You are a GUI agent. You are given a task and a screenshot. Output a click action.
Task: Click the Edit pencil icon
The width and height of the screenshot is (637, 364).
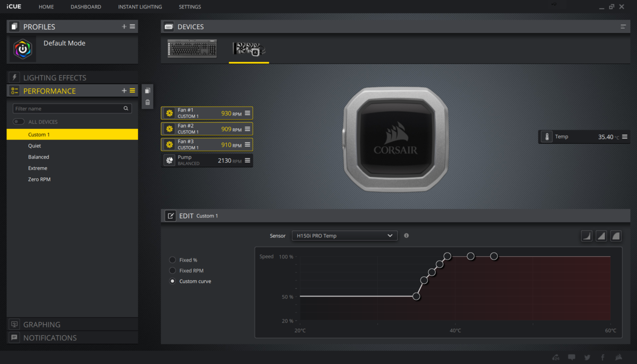click(170, 215)
